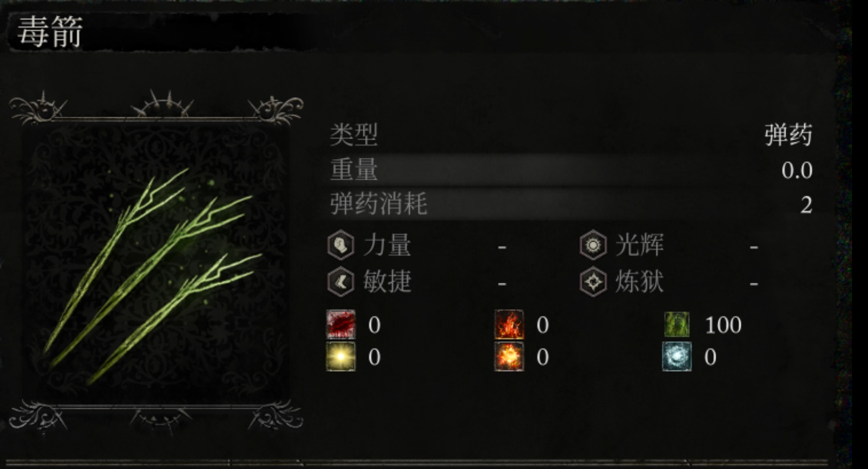Screen dimensions: 868x469
Task: Select the green poison damage icon
Action: click(x=677, y=325)
